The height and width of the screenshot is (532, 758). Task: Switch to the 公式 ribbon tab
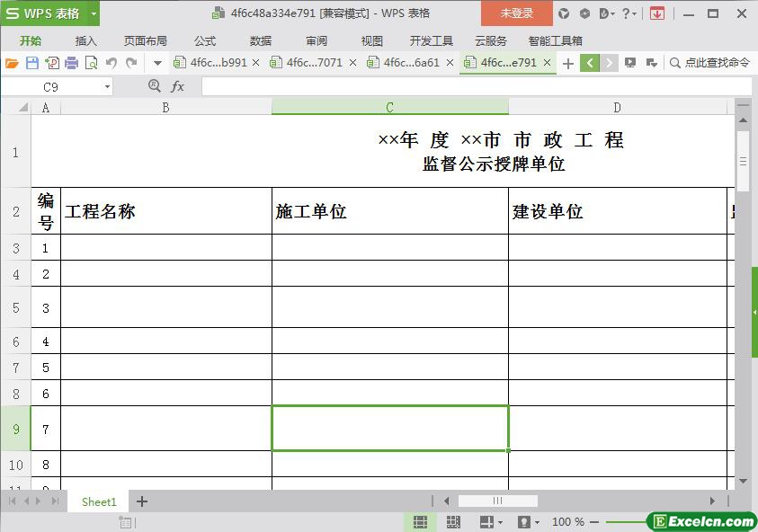(205, 40)
